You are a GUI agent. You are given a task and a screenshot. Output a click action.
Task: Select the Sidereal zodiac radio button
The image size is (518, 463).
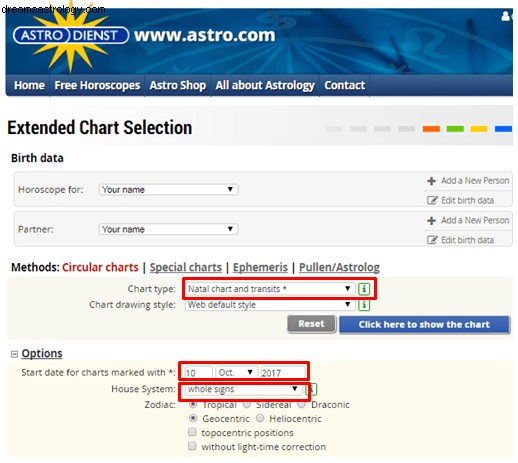click(247, 405)
